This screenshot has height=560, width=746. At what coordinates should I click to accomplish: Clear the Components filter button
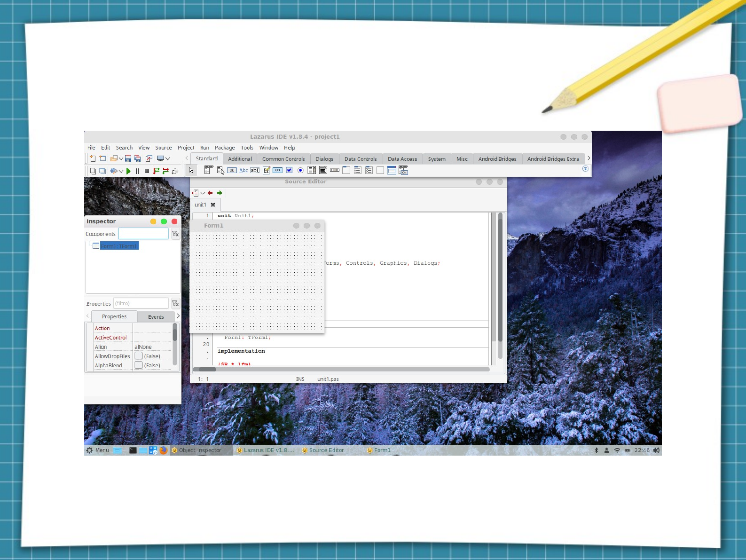175,234
